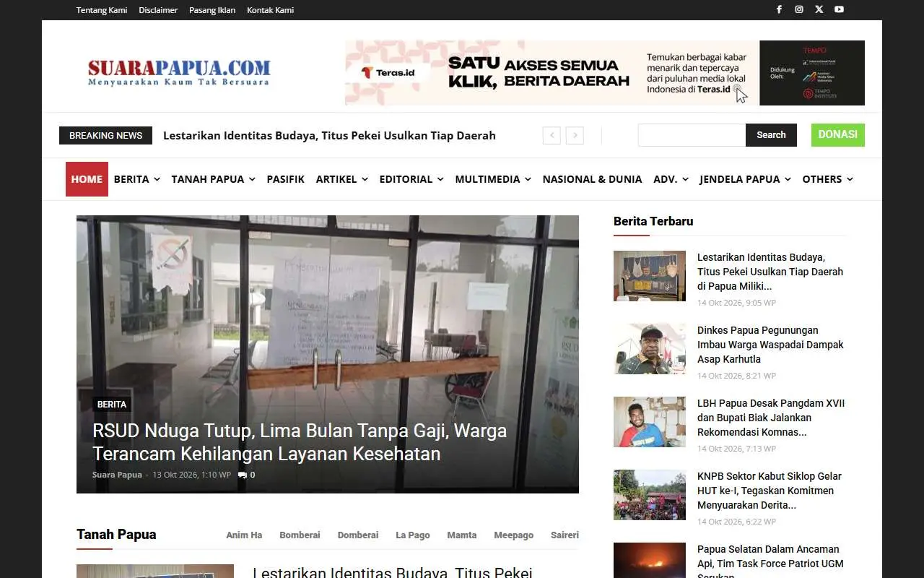The image size is (924, 578).
Task: Open the KNPB Sektor Kabut Siklop article link
Action: (x=769, y=491)
